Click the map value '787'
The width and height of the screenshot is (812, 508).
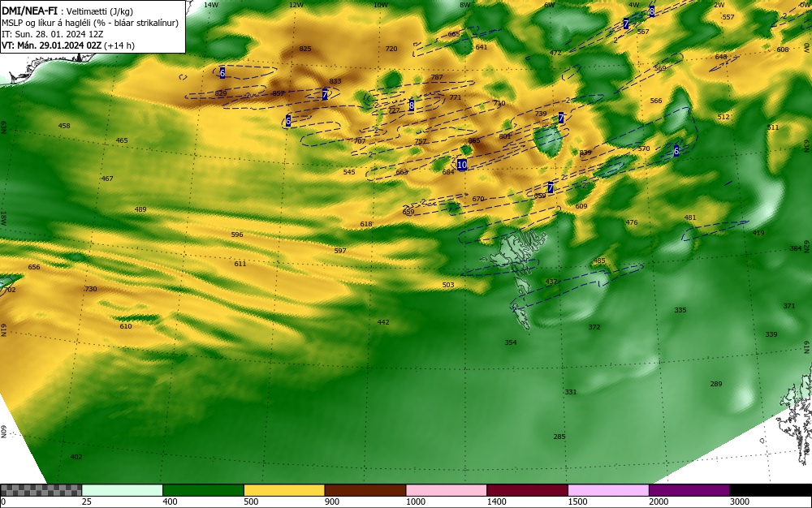click(437, 78)
